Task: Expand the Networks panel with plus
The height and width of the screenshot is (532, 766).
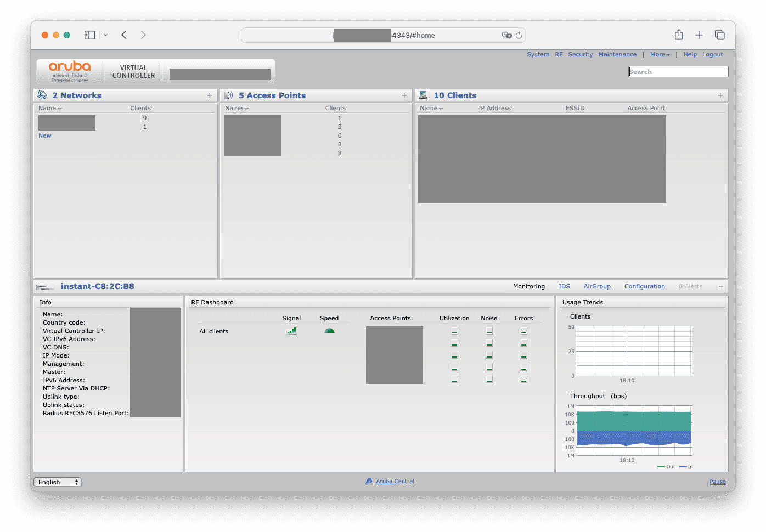Action: [x=210, y=95]
